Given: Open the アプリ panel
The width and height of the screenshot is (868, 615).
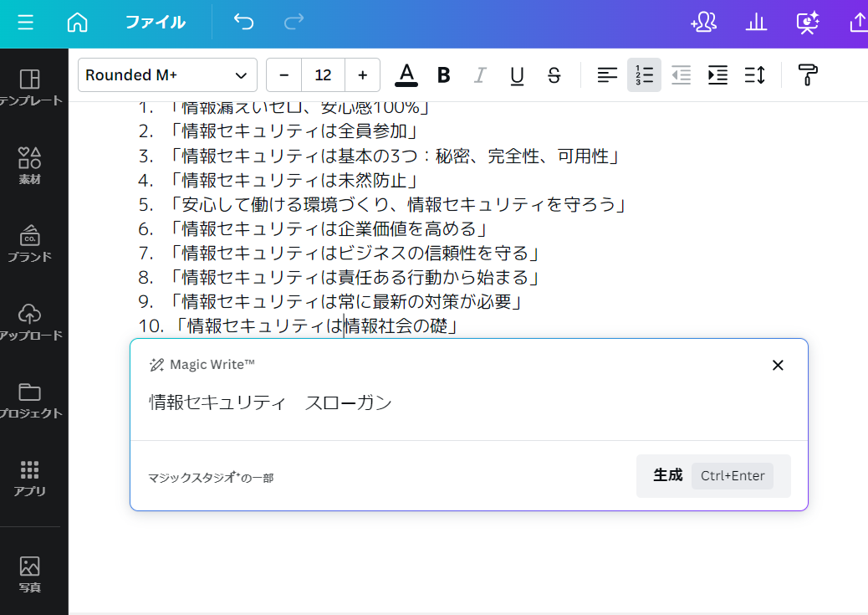Looking at the screenshot, I should click(x=30, y=478).
